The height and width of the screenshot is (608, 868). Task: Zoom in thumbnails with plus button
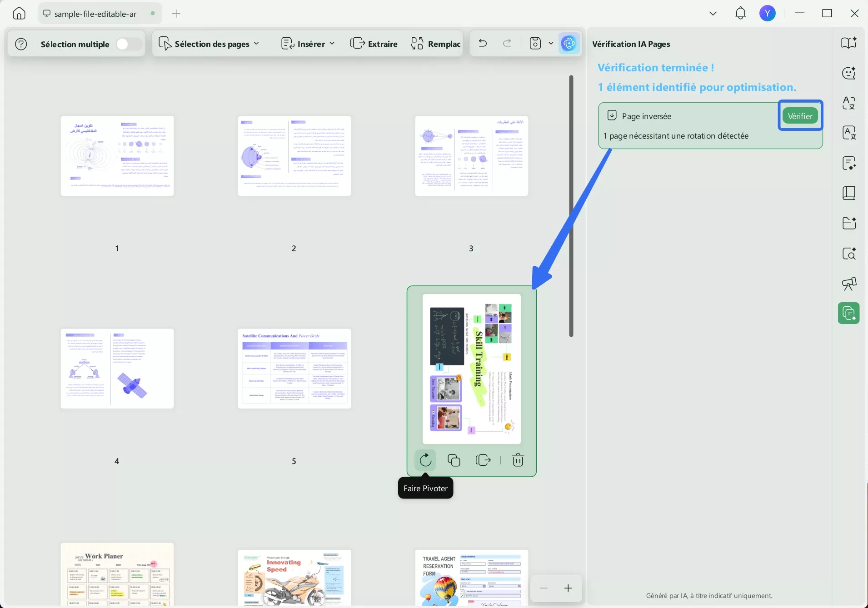[568, 588]
